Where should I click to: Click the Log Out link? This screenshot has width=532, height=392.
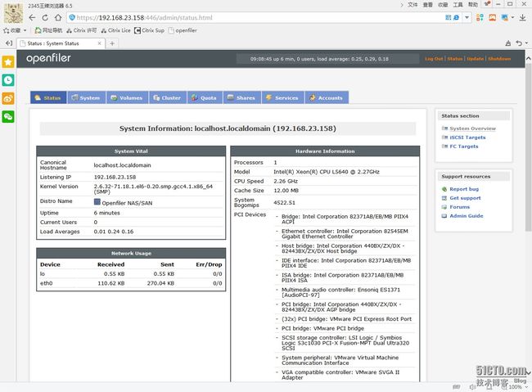pyautogui.click(x=434, y=59)
